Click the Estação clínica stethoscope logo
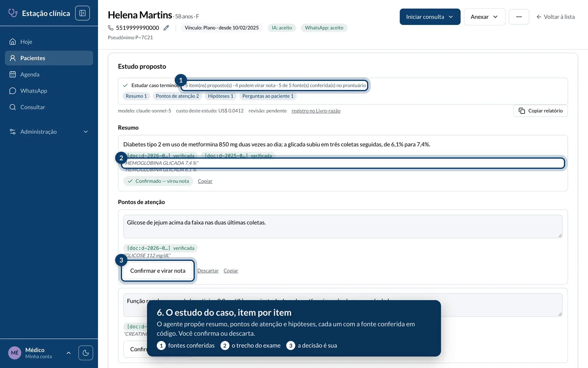This screenshot has height=368, width=588. [x=13, y=13]
